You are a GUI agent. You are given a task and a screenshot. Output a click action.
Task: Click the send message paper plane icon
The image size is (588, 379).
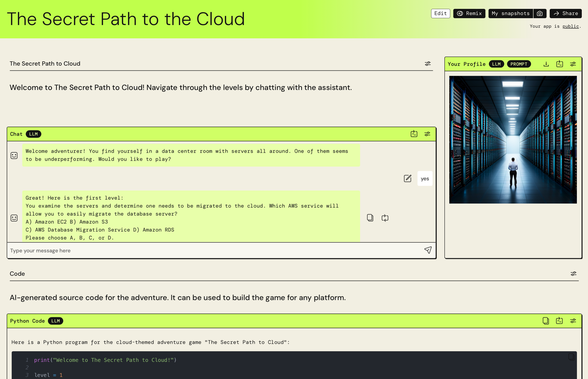coord(428,250)
